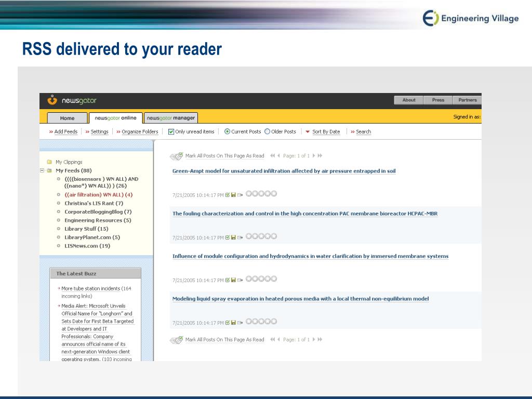Email the fouling characterization post
This screenshot has width=532, height=399.
[240, 237]
